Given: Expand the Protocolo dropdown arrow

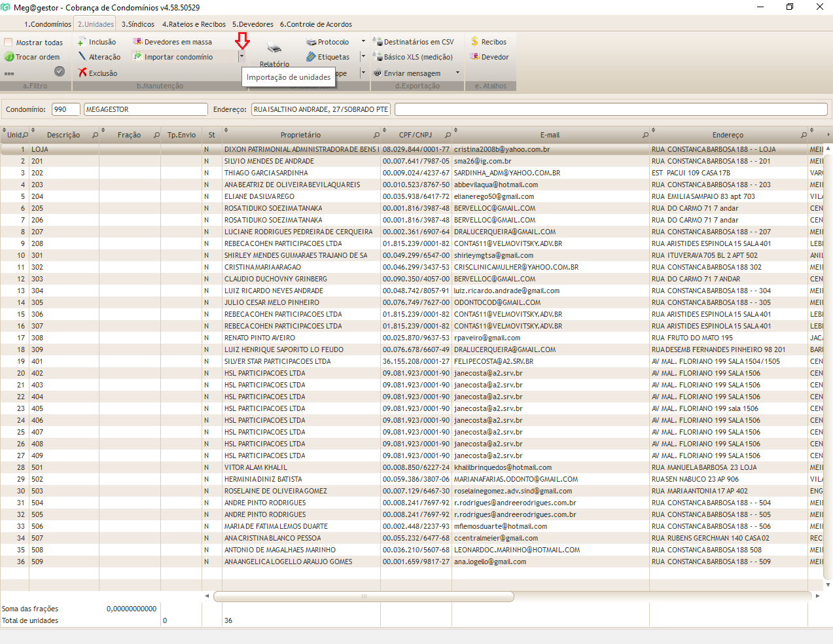Looking at the screenshot, I should [363, 42].
